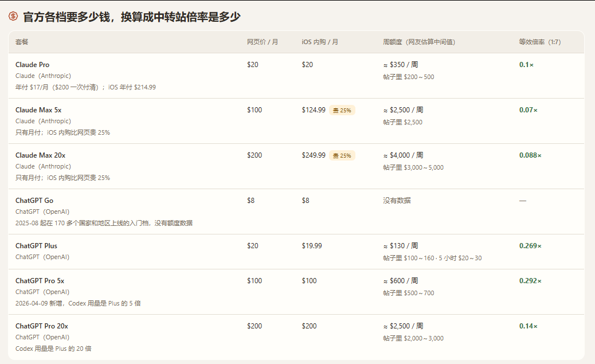595x364 pixels.
Task: Click the $249.99 iOS price
Action: (314, 155)
